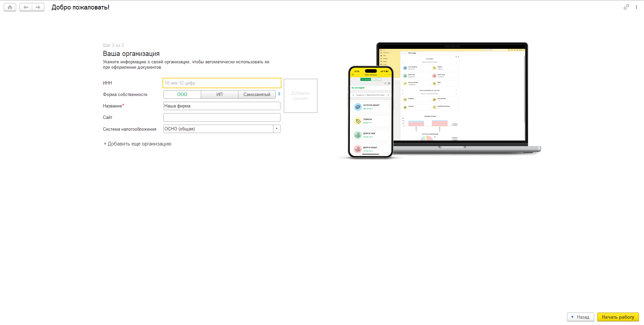Click the smartphone app preview image
Screen dimensions: 644x325
(371, 112)
